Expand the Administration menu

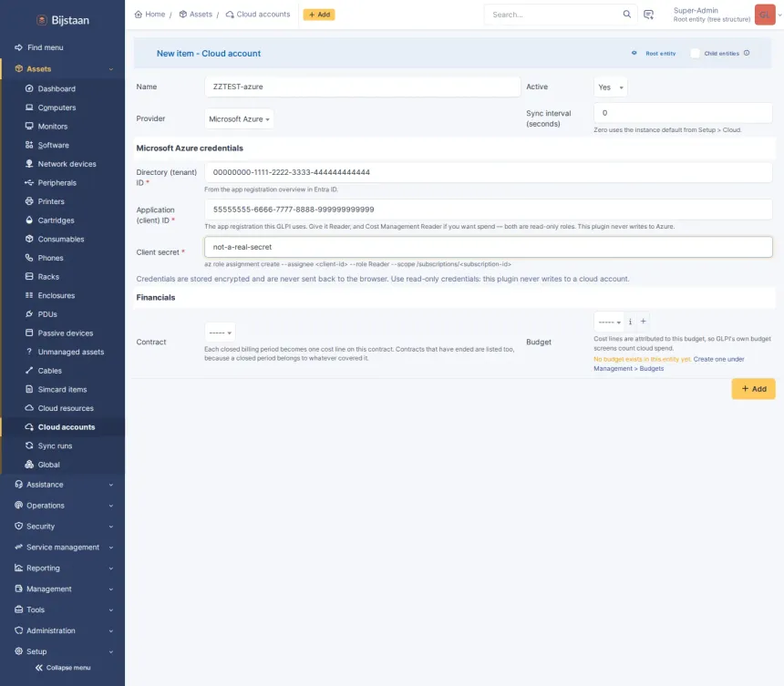[63, 630]
